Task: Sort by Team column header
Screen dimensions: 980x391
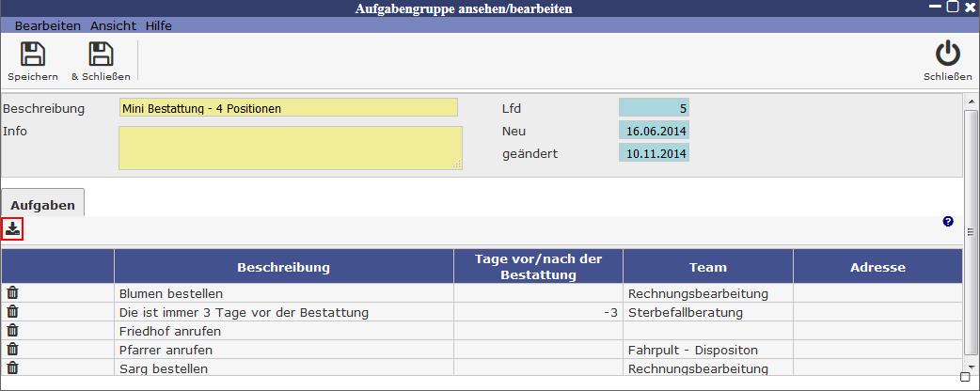Action: coord(707,267)
